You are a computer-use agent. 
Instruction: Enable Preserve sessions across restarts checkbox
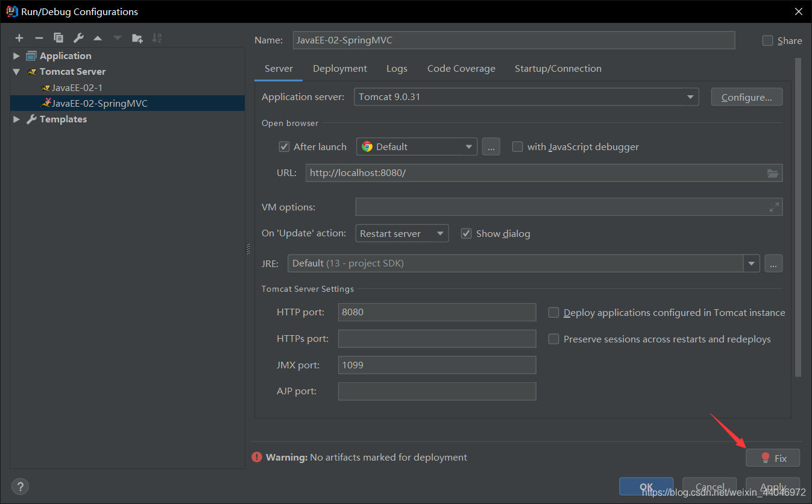[x=553, y=339]
